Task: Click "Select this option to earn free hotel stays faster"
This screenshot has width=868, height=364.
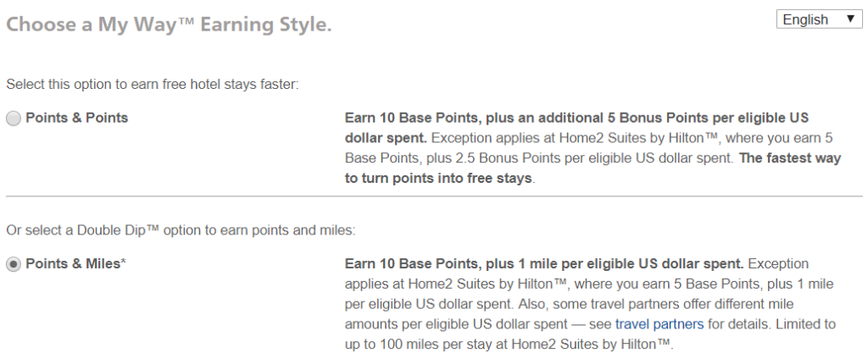Action: pyautogui.click(x=153, y=85)
